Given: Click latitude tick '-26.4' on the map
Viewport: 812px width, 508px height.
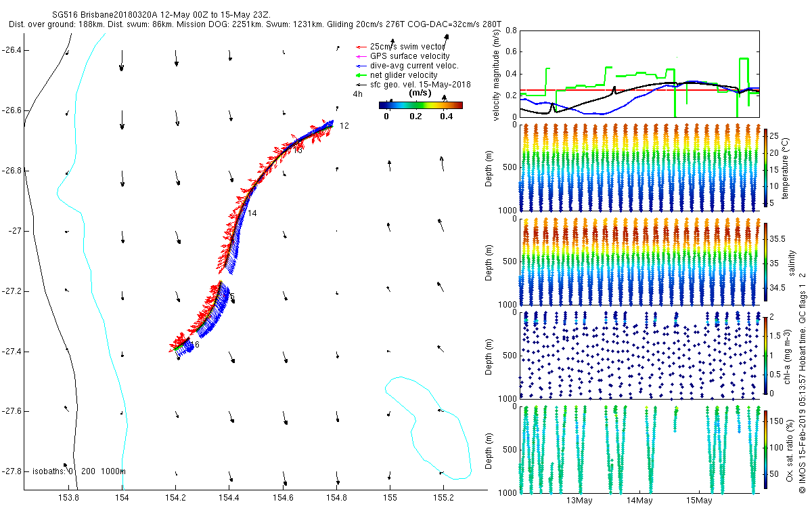Looking at the screenshot, I should (x=11, y=50).
